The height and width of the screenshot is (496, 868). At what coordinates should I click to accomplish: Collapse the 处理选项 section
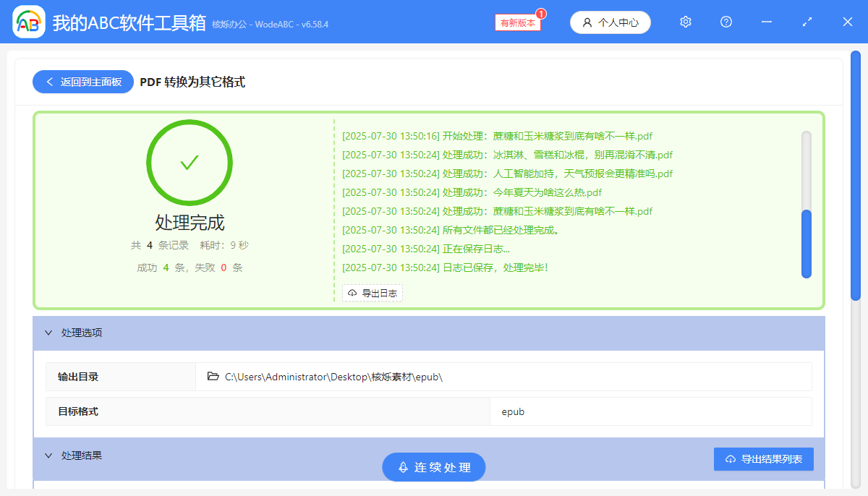coord(48,333)
